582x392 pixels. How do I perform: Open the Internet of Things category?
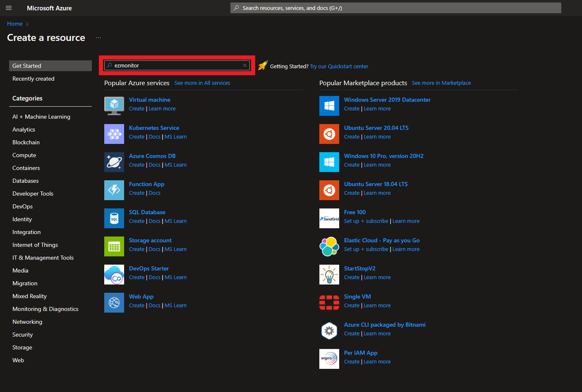35,245
